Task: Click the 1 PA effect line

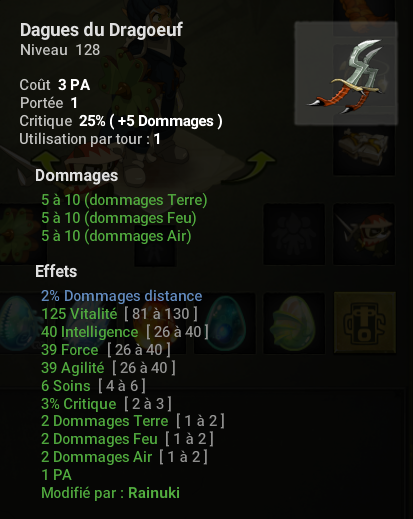Action: 56,475
